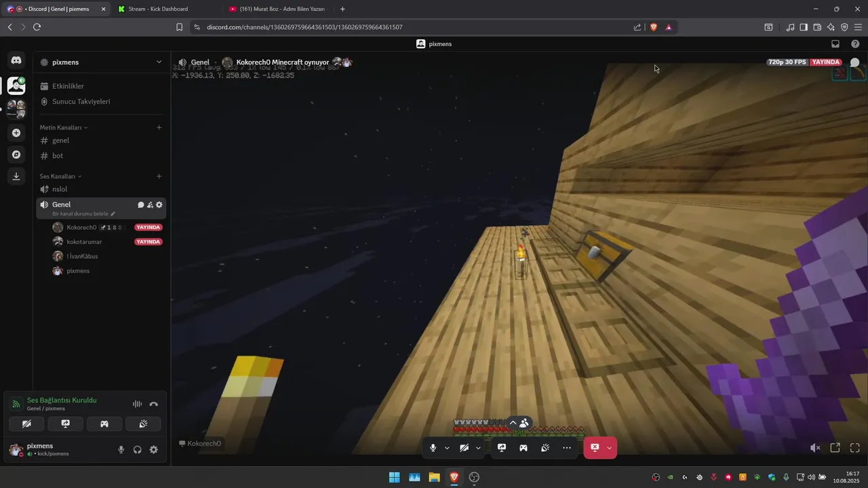868x488 pixels.
Task: Collapse participants with the up chevron
Action: [513, 423]
